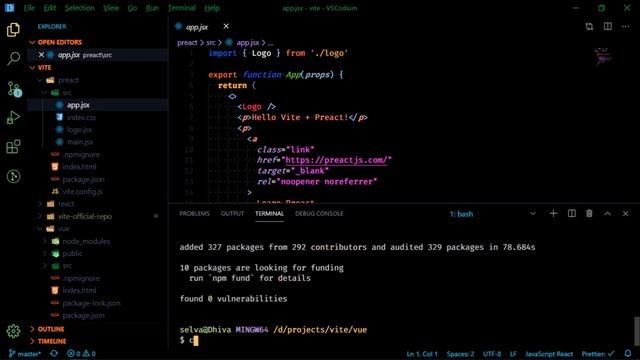Create a new terminal with plus icon
This screenshot has height=360, width=640.
(x=553, y=213)
